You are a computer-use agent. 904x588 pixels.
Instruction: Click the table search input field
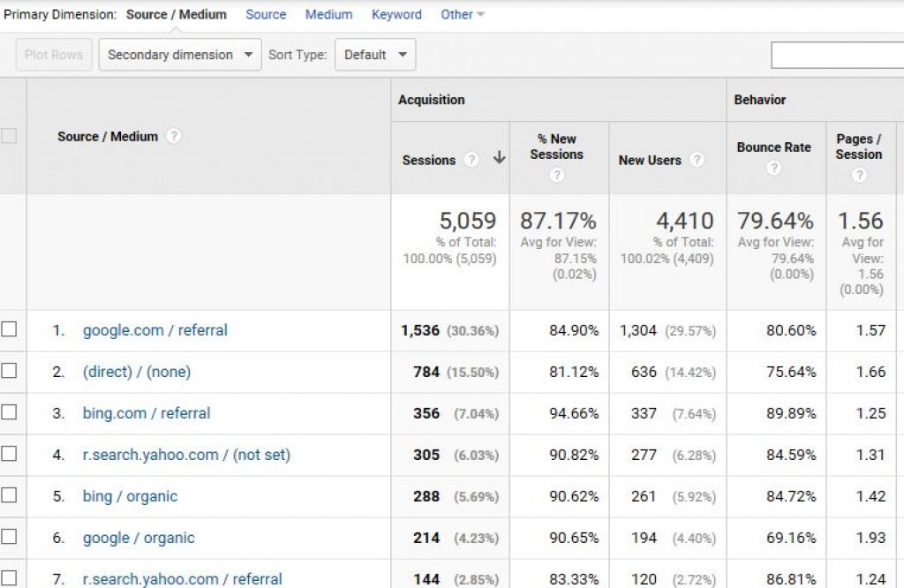coord(836,55)
